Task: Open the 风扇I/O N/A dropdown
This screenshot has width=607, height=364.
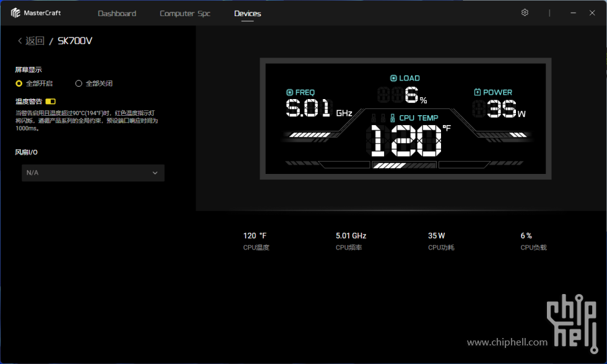Action: [92, 173]
